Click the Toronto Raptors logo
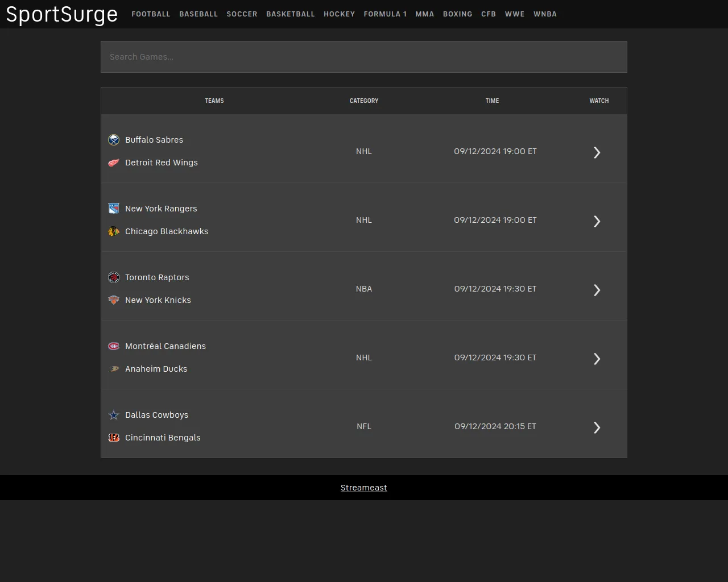728x582 pixels. pos(114,277)
